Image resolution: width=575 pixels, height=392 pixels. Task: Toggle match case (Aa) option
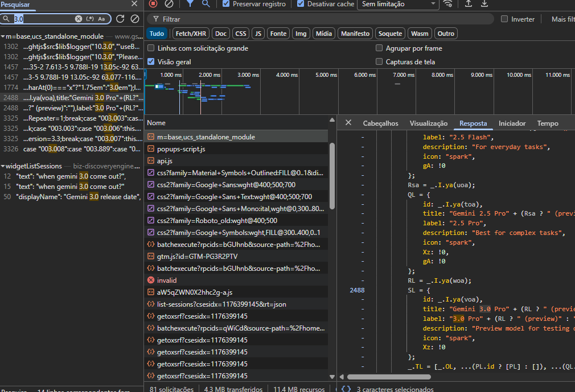pyautogui.click(x=101, y=19)
